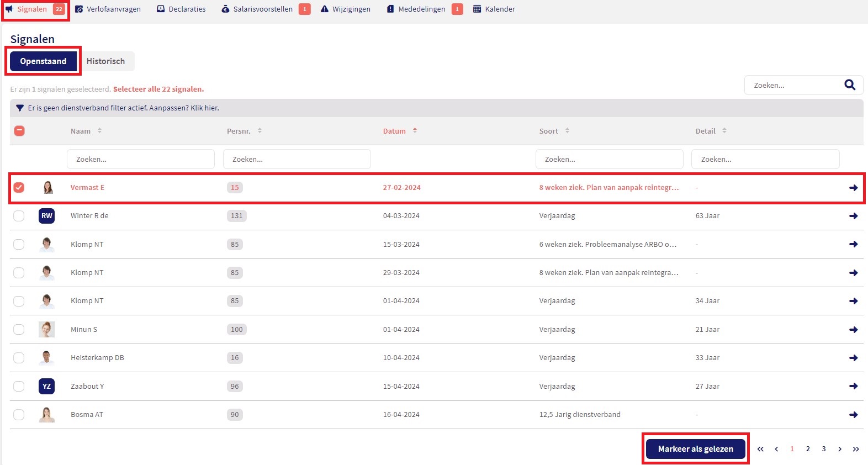868x465 pixels.
Task: Toggle the select-all header checkbox
Action: point(19,131)
